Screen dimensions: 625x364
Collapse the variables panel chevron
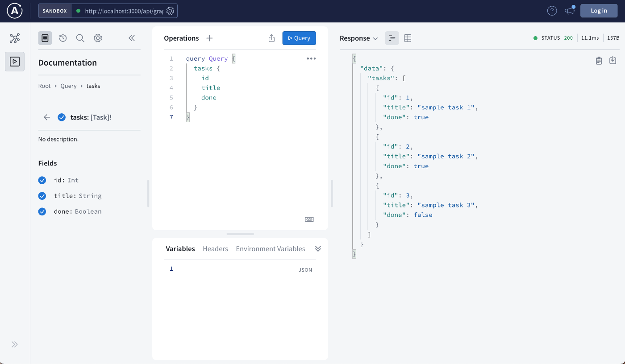pyautogui.click(x=318, y=248)
